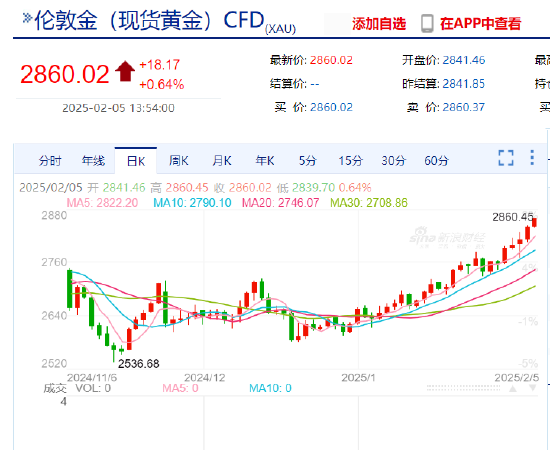Click the down triangle under the chart
The width and height of the screenshot is (550, 450).
click(532, 388)
